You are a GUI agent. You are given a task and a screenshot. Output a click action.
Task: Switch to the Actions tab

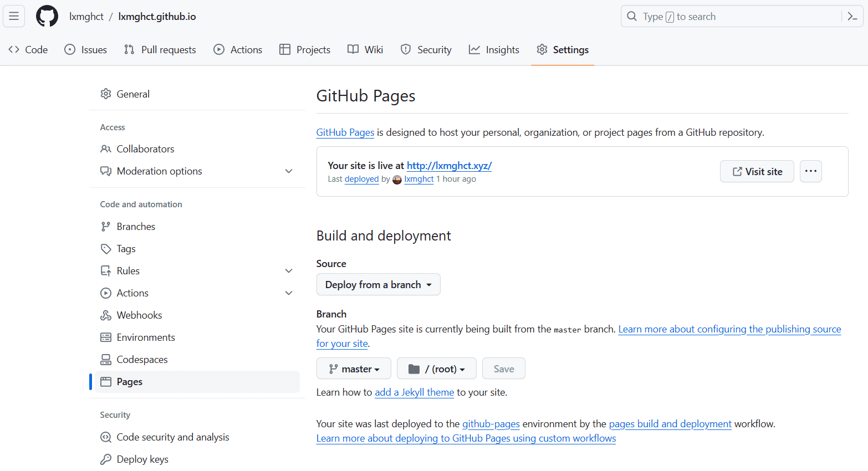pyautogui.click(x=238, y=49)
